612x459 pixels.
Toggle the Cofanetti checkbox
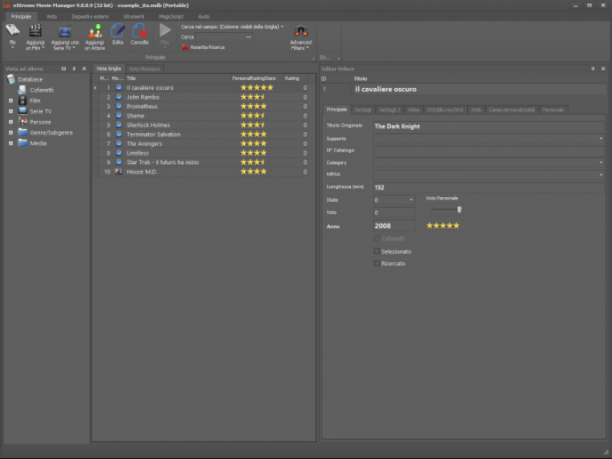click(x=377, y=238)
